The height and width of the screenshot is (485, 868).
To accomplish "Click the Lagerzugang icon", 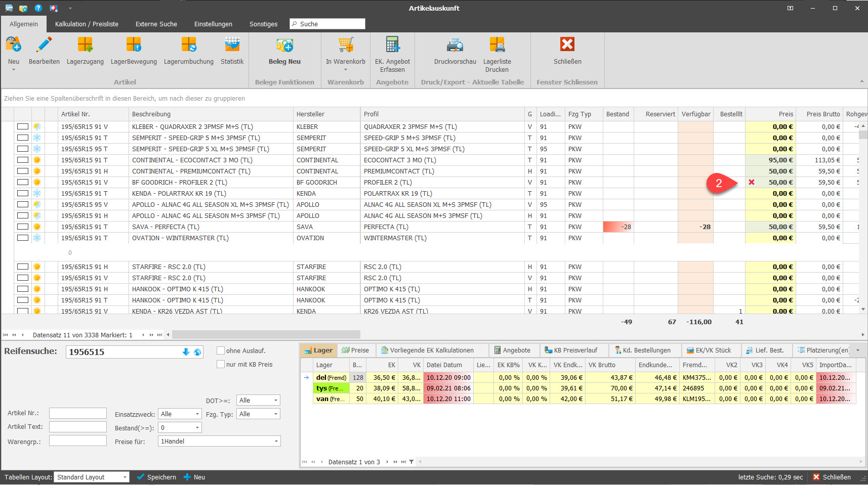I will click(85, 45).
